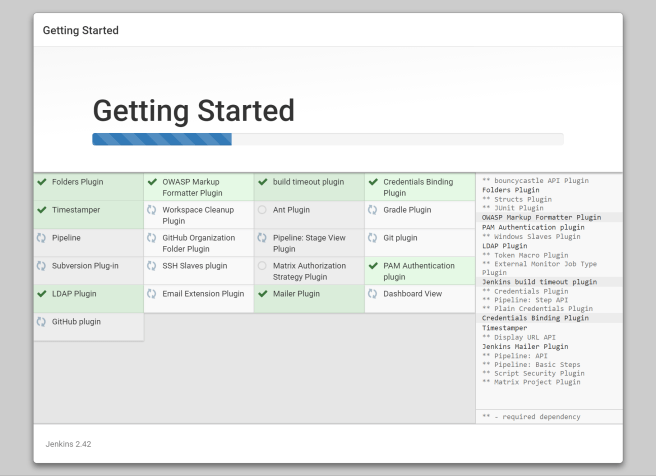
Task: Click the checkmark icon next to Mailer Plugin
Action: (262, 294)
